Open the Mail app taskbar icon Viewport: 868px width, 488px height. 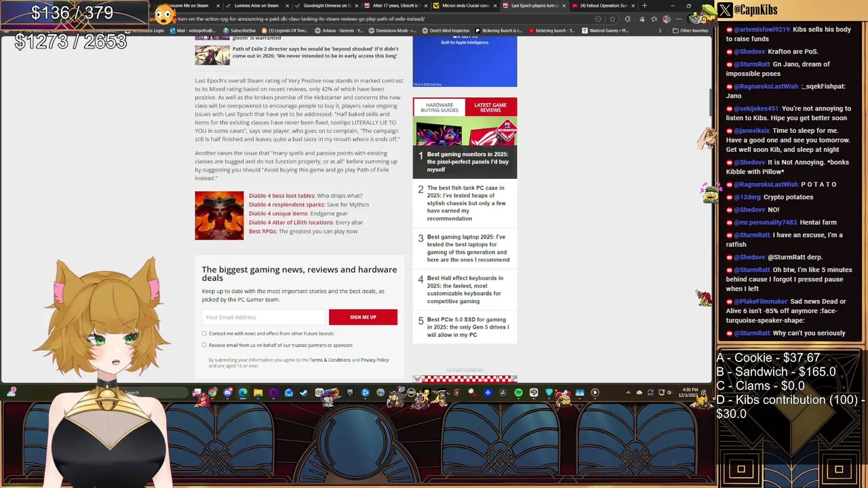[288, 392]
